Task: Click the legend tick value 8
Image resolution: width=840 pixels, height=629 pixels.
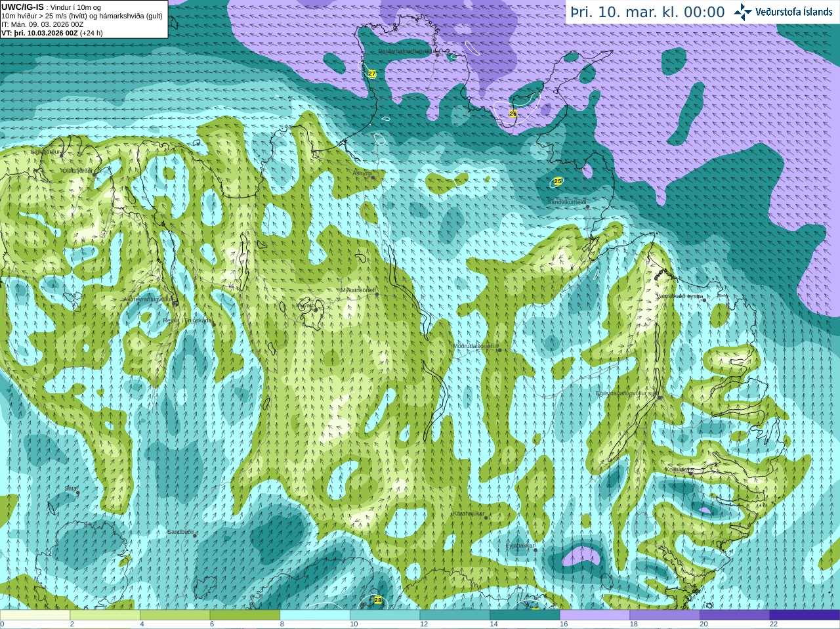Action: (x=282, y=624)
